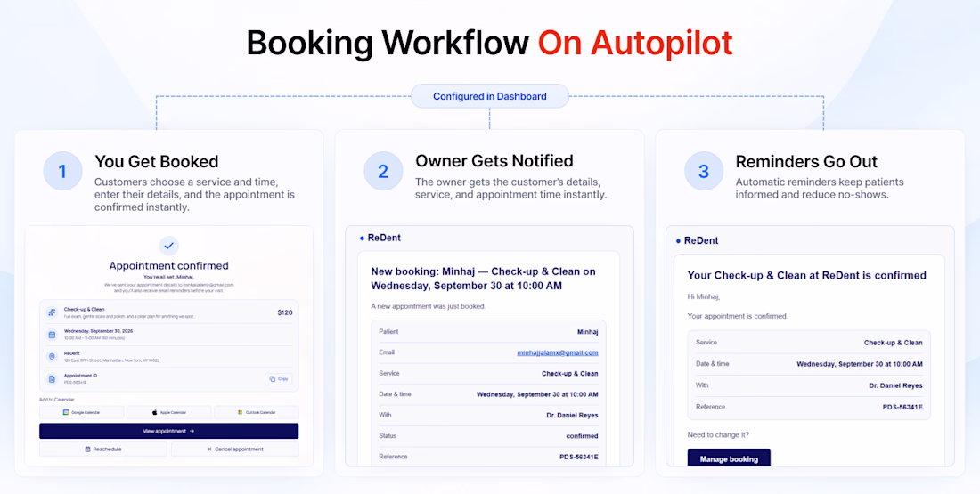Click the checkmark icon above Appointment confirmed
This screenshot has height=494, width=980.
[x=168, y=246]
